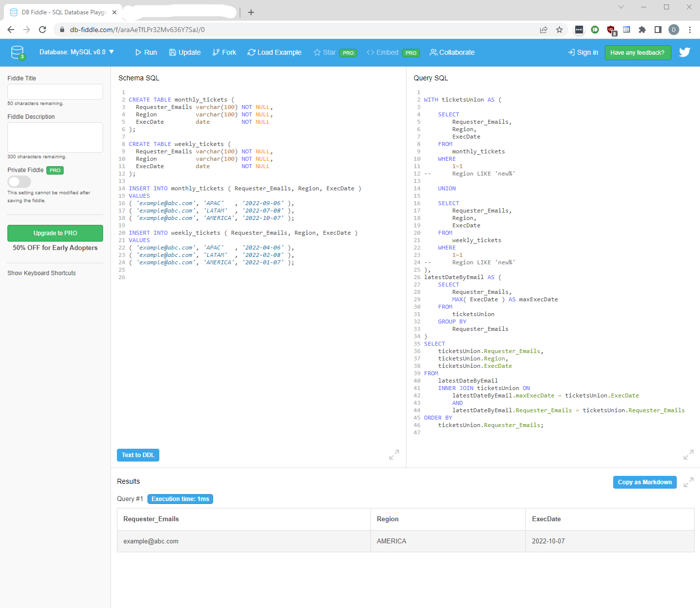700x608 pixels.
Task: Sign in to DB Fiddle
Action: coord(583,52)
